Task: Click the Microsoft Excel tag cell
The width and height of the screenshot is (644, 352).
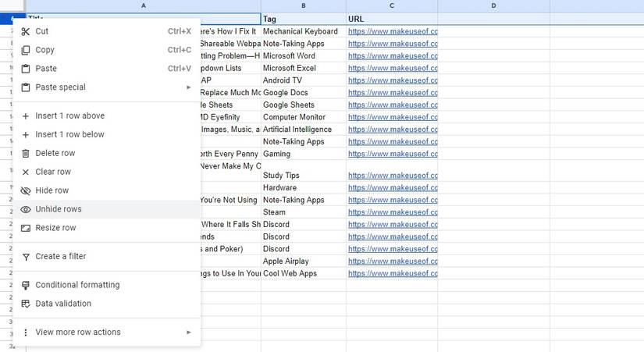Action: pos(304,68)
